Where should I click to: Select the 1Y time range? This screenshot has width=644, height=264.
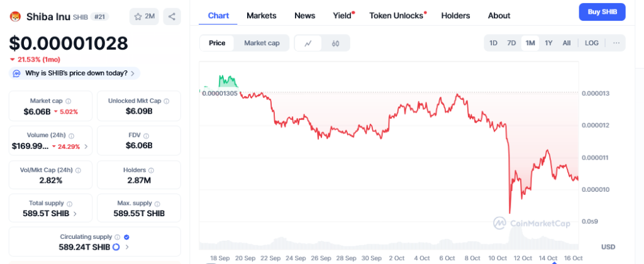548,43
